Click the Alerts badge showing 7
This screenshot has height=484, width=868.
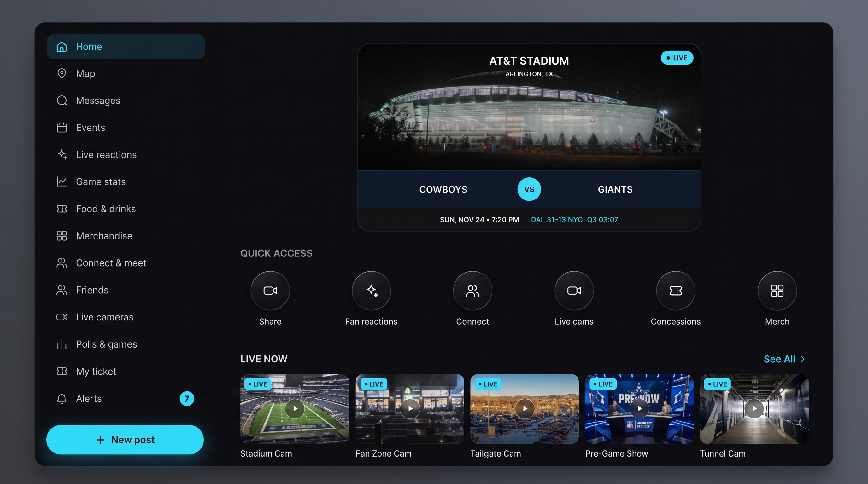tap(187, 399)
